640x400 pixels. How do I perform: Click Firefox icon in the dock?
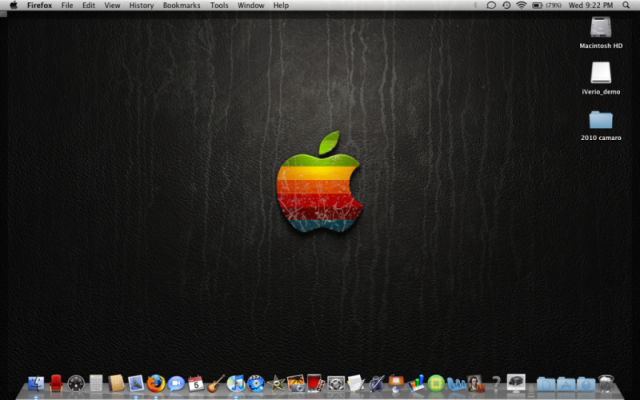[x=156, y=384]
